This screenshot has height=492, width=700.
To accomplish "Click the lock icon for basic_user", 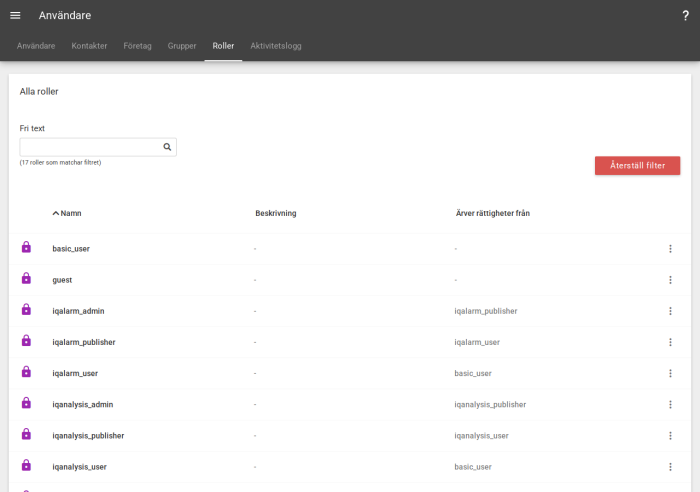I will tap(26, 247).
